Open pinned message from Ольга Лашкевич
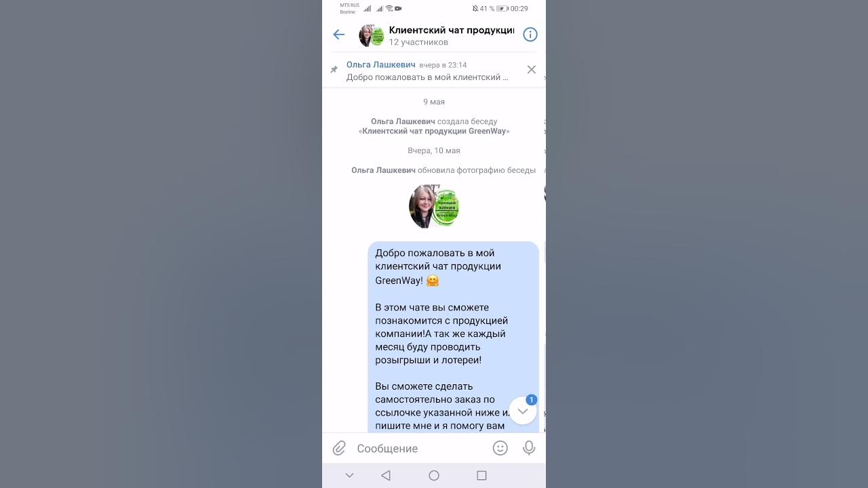This screenshot has width=868, height=488. (x=427, y=71)
